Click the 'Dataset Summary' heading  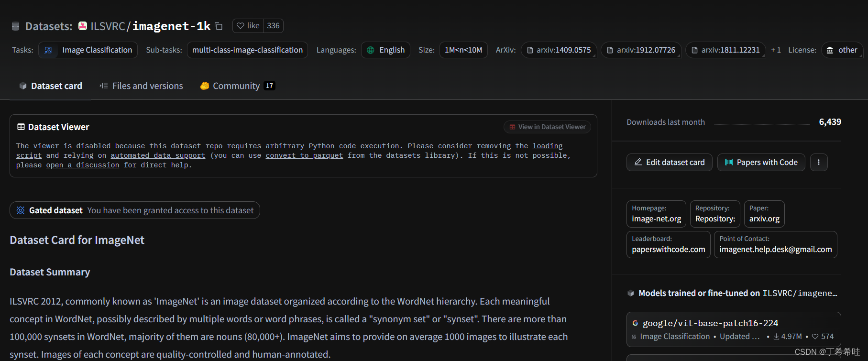click(50, 272)
